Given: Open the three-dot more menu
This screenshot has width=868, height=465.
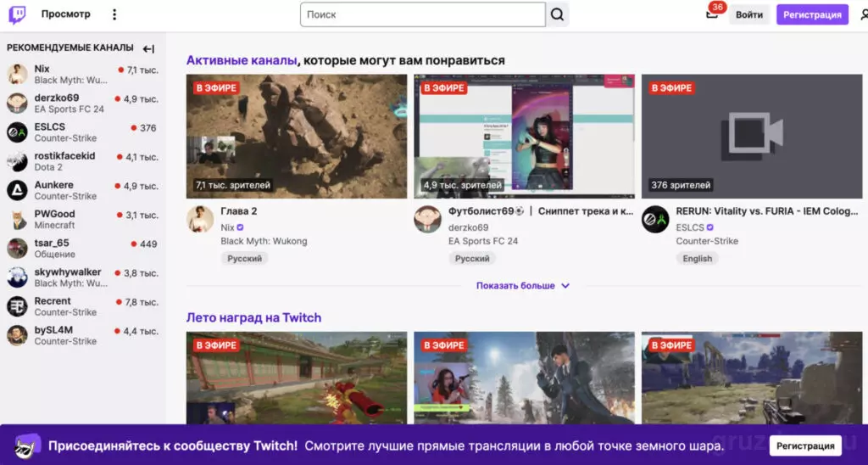Looking at the screenshot, I should (x=114, y=14).
